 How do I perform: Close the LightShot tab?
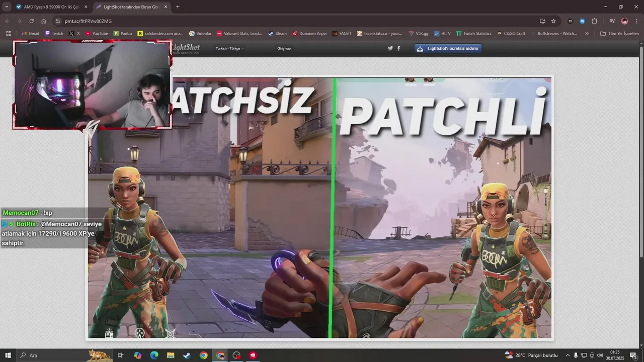click(x=166, y=7)
